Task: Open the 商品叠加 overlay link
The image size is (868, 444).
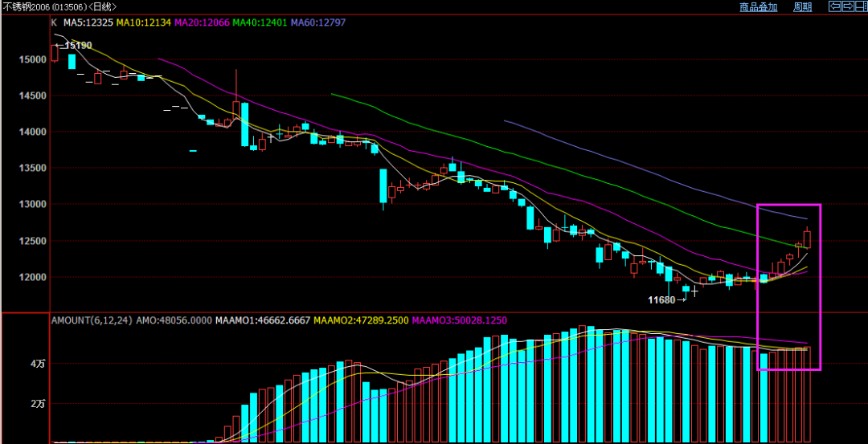Action: [758, 7]
